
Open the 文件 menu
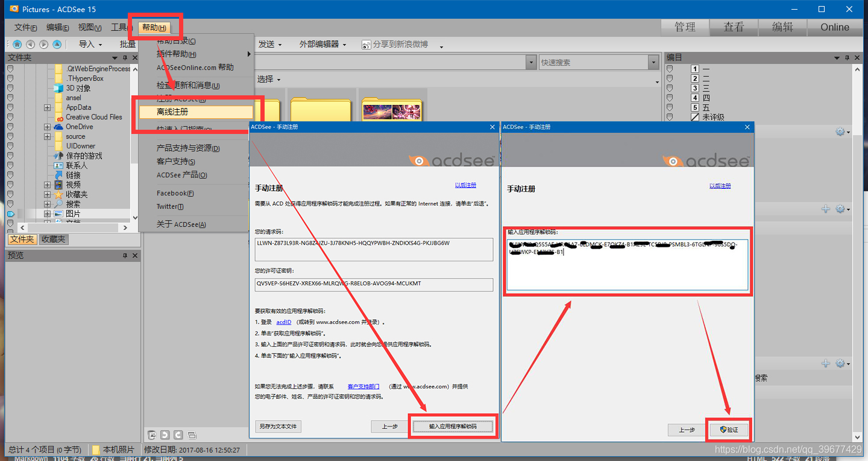pos(25,27)
